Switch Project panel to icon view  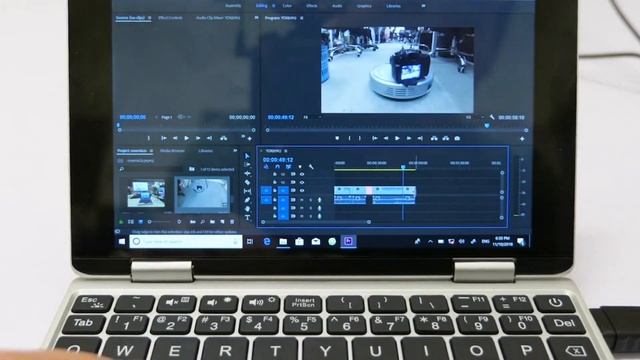coord(140,222)
